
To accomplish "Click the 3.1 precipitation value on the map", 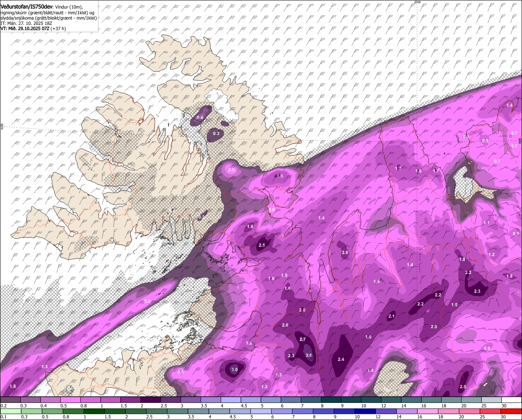I will [309, 355].
